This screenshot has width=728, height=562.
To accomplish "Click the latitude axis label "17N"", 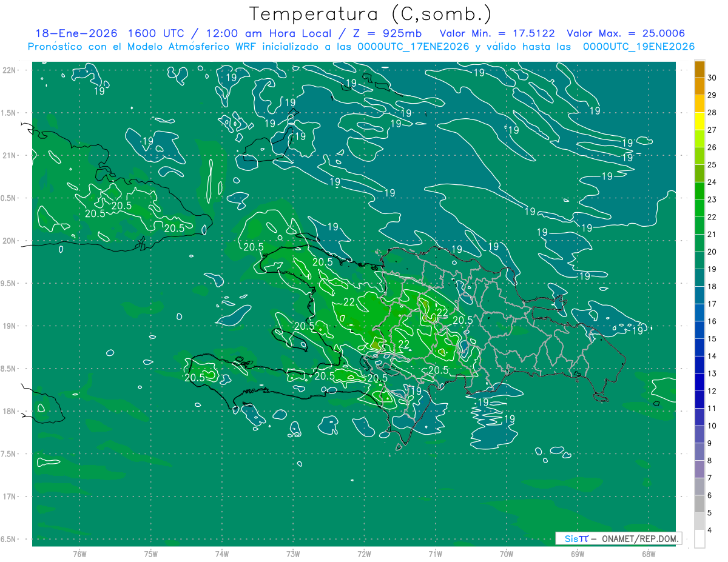I will click(10, 497).
